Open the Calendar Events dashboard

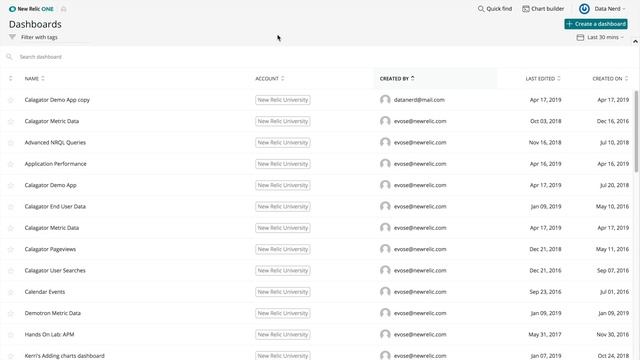[45, 292]
